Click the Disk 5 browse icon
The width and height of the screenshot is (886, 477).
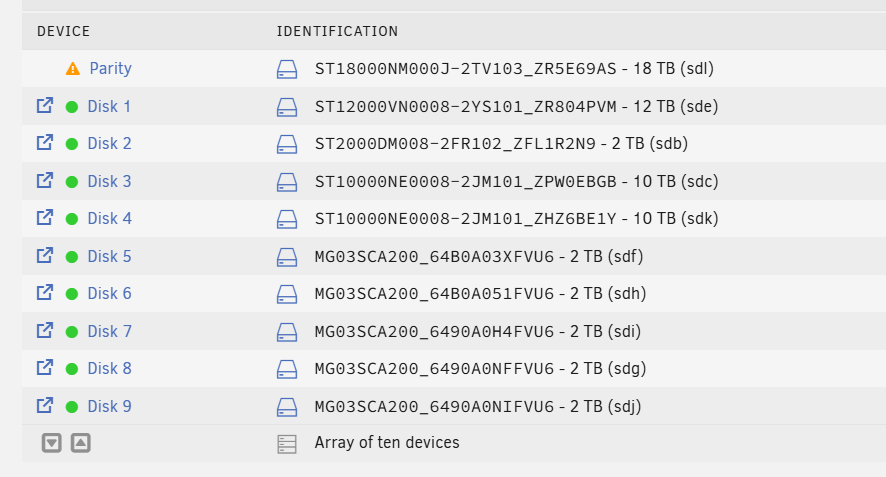click(45, 255)
